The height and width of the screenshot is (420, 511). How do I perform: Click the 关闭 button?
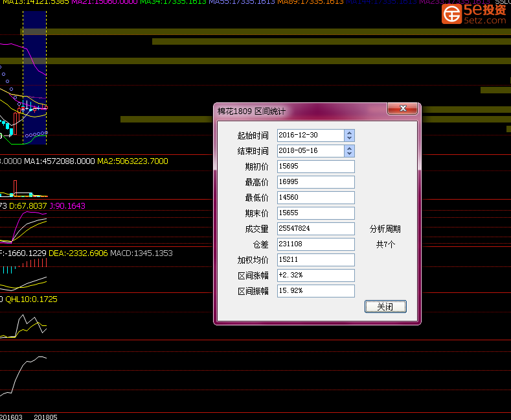point(385,307)
